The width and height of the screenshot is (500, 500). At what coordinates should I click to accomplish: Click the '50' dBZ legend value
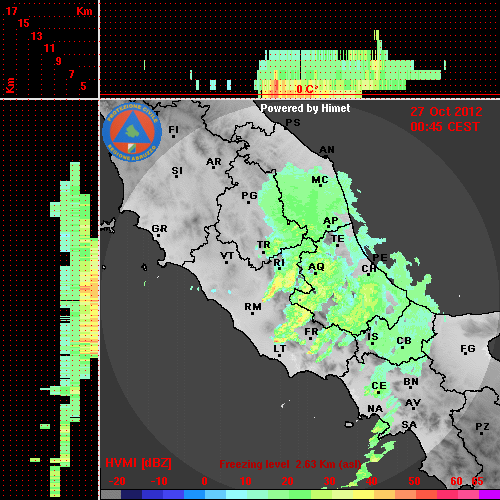tap(414, 481)
